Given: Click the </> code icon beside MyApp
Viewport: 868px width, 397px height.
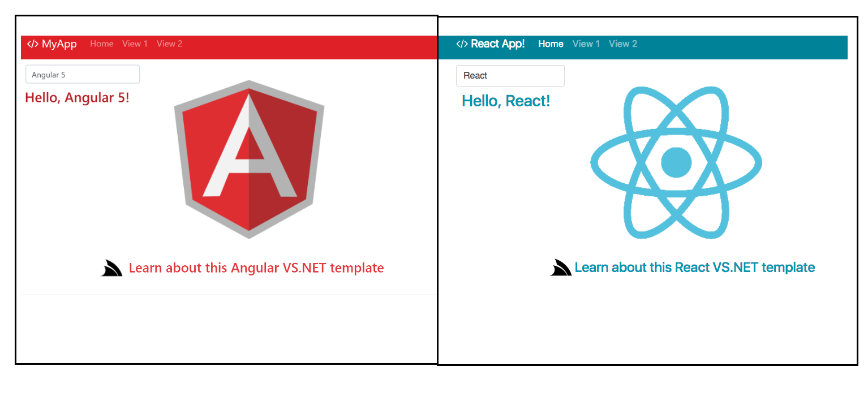Looking at the screenshot, I should pyautogui.click(x=34, y=44).
